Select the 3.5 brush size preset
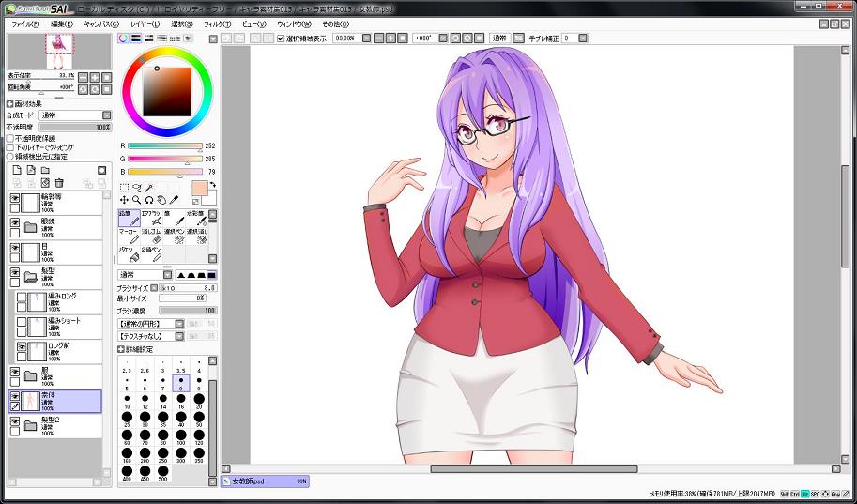This screenshot has height=504, width=857. (180, 367)
